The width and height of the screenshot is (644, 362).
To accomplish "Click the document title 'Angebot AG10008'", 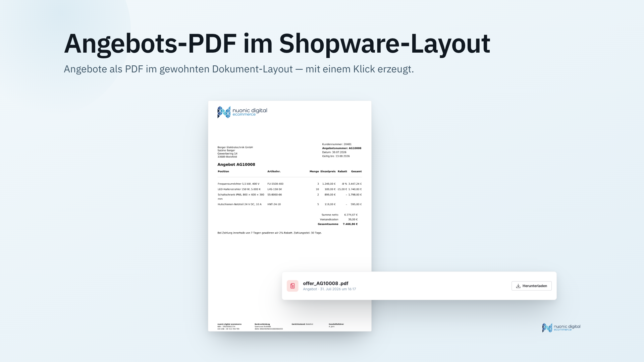I will pyautogui.click(x=236, y=165).
